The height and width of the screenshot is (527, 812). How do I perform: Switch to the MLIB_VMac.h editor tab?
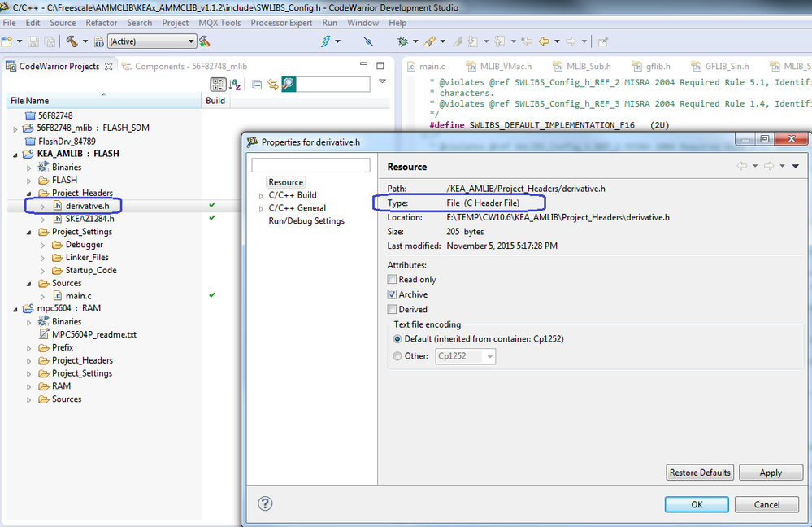coord(499,67)
